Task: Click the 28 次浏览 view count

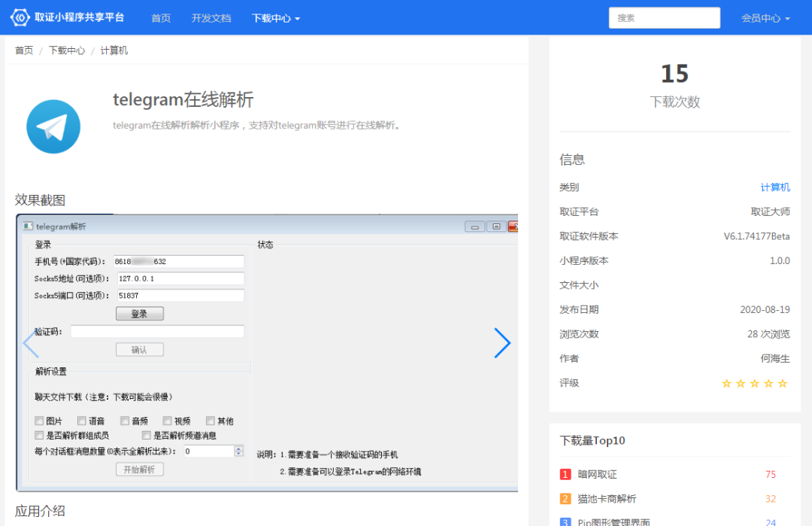Action: (768, 334)
